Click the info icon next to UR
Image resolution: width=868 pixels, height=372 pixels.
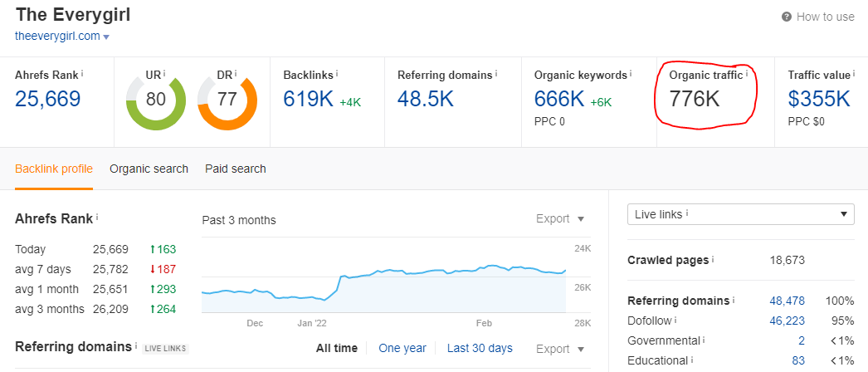(164, 73)
